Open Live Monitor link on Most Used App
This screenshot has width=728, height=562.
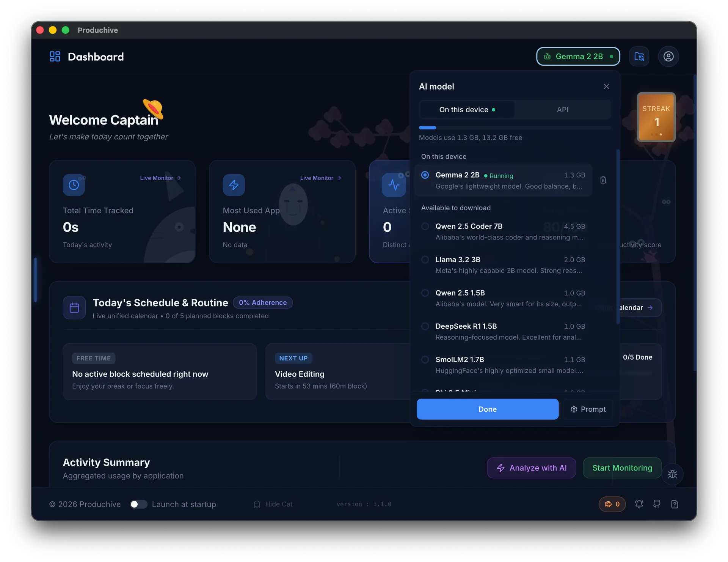point(320,178)
